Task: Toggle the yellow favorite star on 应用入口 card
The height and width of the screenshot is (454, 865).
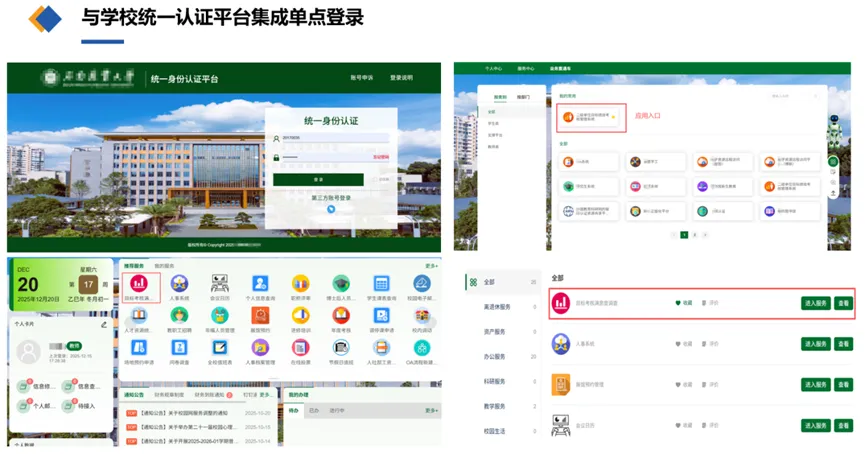Action: point(613,117)
